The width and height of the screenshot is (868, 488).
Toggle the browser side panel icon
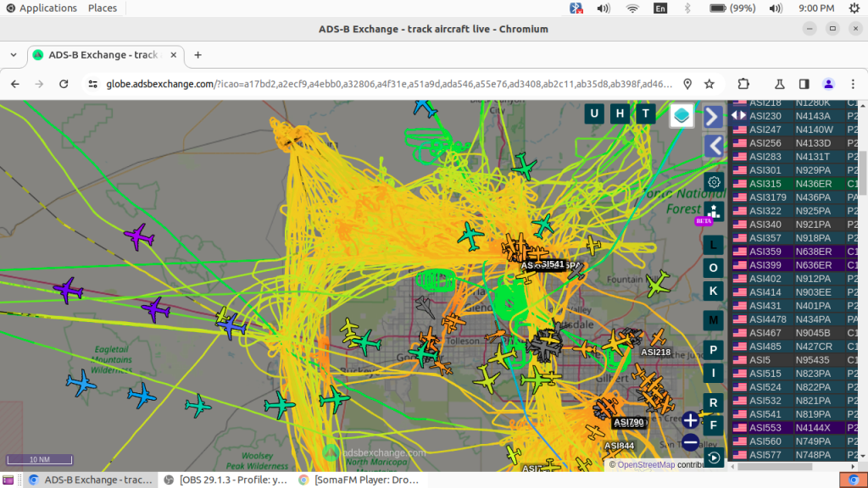click(x=804, y=84)
